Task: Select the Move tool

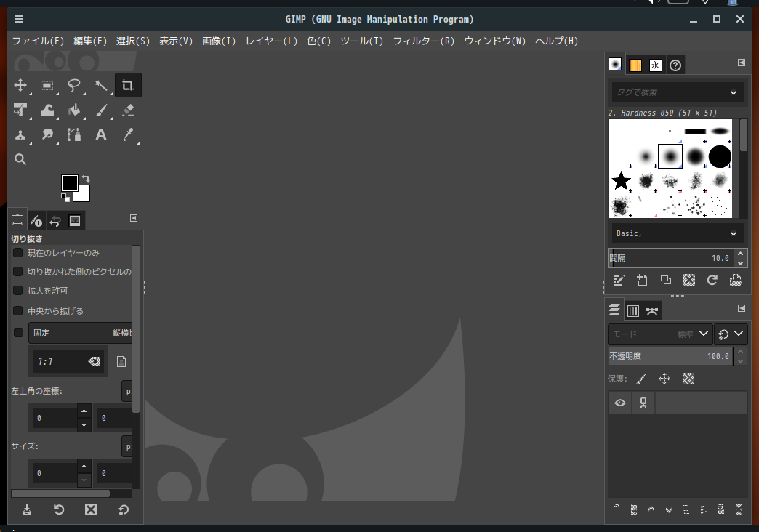Action: coord(20,85)
